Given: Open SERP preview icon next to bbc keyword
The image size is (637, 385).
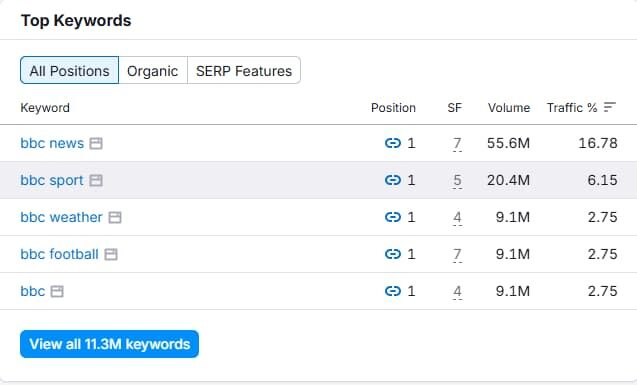Looking at the screenshot, I should 57,291.
